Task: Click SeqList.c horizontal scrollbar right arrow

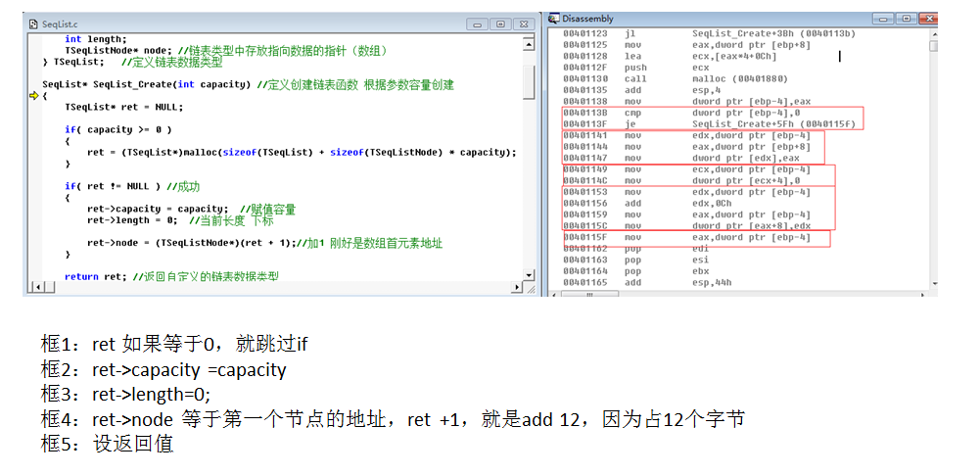Action: [x=517, y=287]
